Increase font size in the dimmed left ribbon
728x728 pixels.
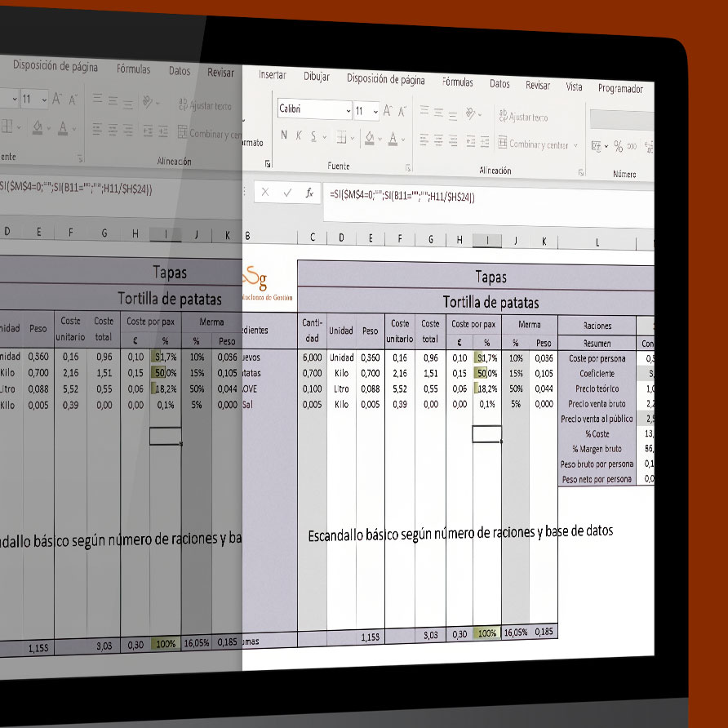(x=56, y=99)
